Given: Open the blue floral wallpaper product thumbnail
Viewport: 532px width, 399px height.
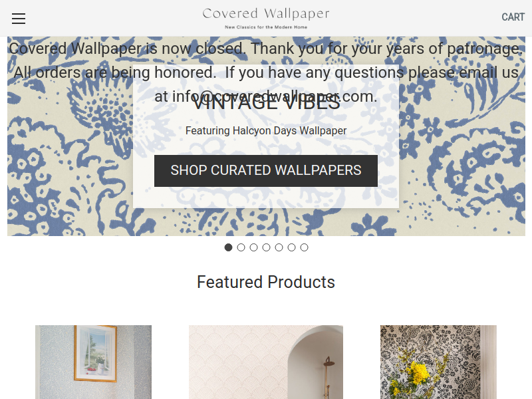Looking at the screenshot, I should [x=93, y=362].
